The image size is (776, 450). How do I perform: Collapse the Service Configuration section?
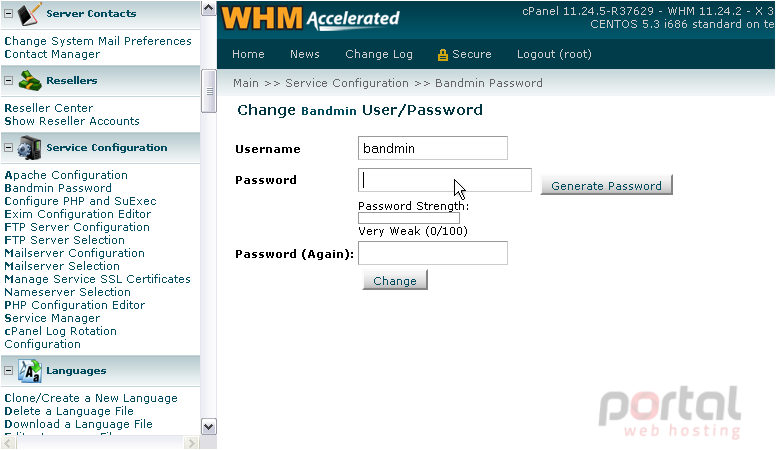pyautogui.click(x=8, y=148)
